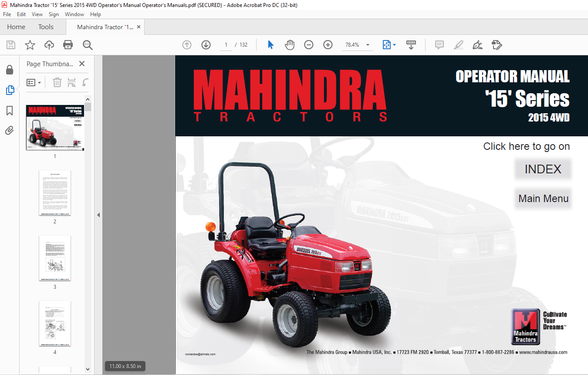Open thumbnails options menu dropdown

[x=34, y=82]
